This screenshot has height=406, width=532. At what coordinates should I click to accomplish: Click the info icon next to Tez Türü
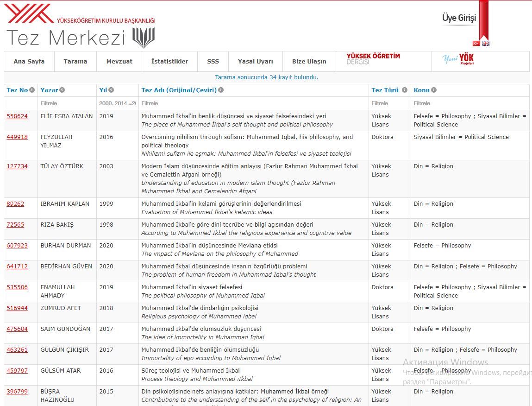404,90
